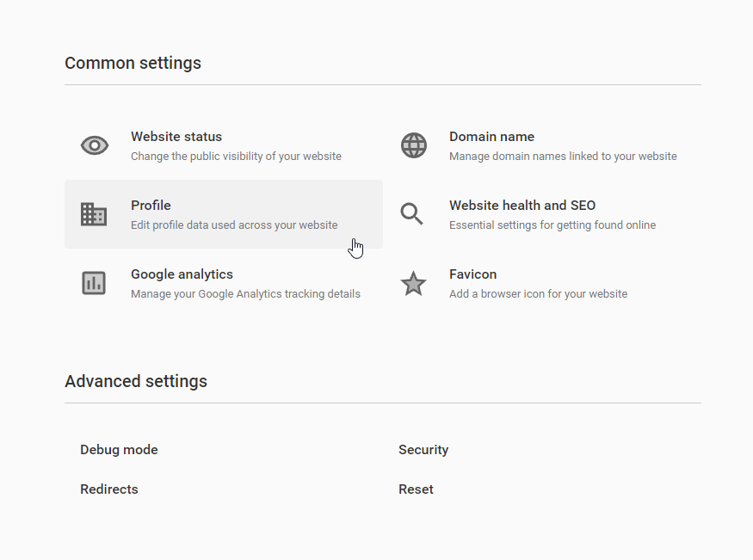This screenshot has width=753, height=560.
Task: Click the magnifying glass icon for Website health
Action: [411, 213]
